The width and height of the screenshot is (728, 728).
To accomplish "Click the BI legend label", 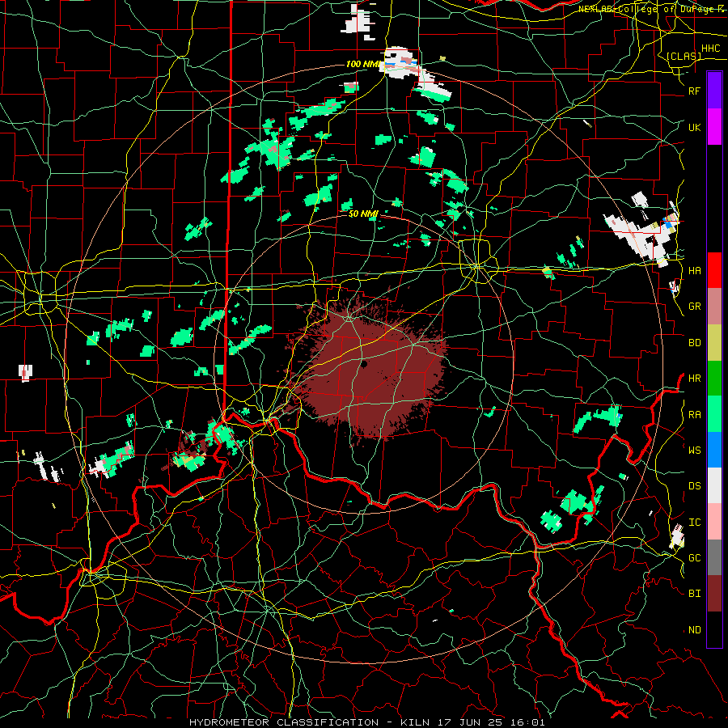I will coord(694,594).
